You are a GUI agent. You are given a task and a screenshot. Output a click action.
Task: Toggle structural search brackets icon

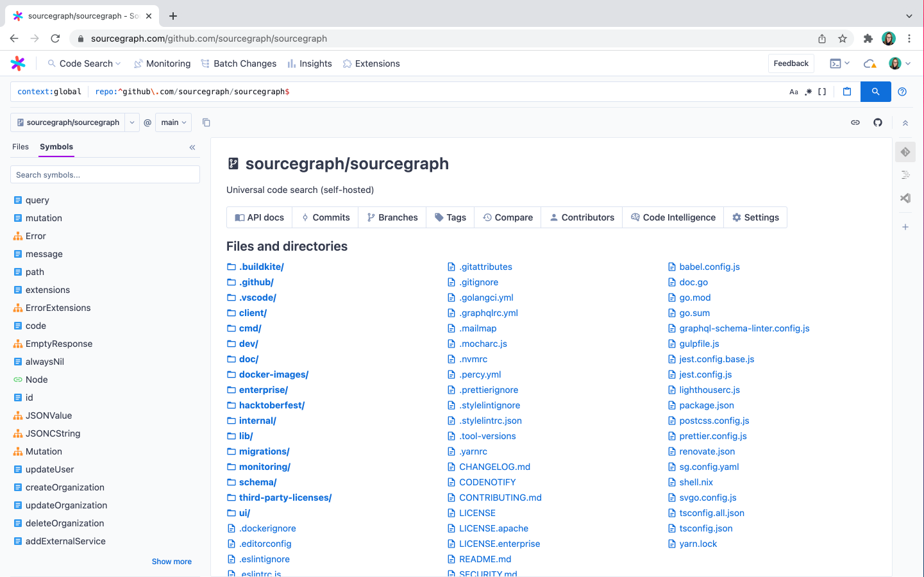[822, 92]
